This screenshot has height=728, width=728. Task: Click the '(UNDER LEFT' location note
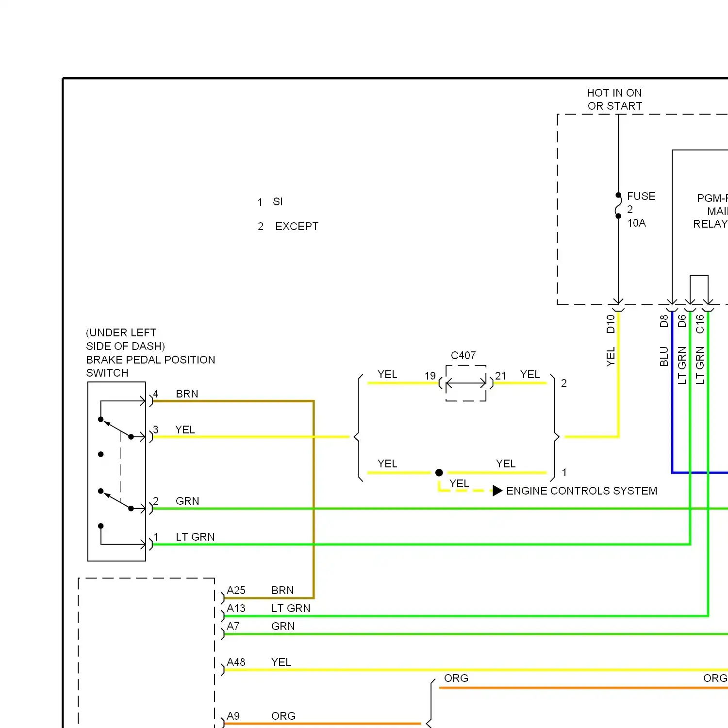pos(121,332)
